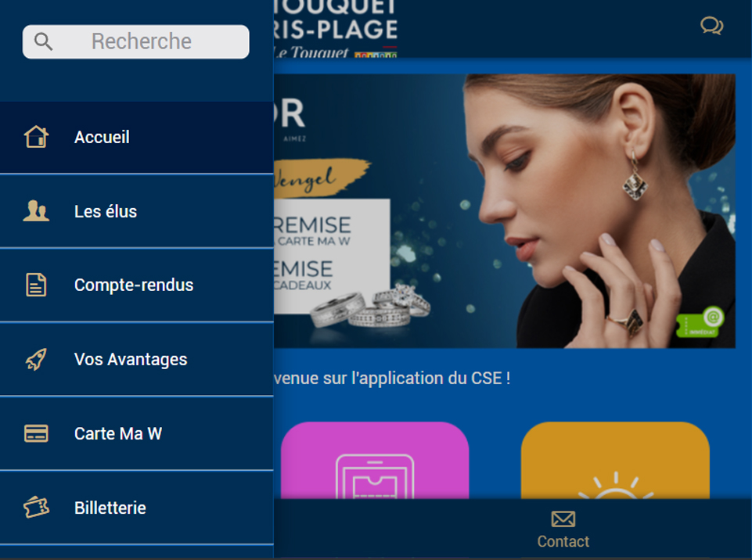Open the Contact tab in bottom bar

click(x=563, y=529)
